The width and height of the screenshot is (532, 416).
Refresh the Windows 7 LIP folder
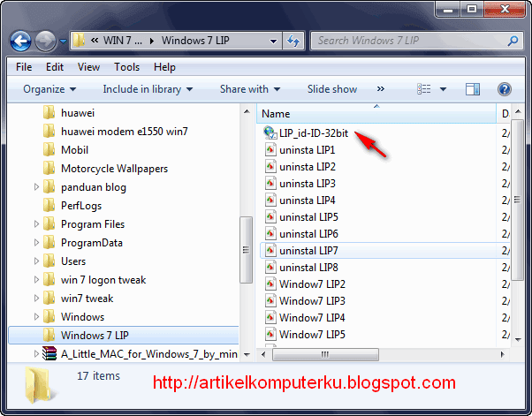pos(293,41)
